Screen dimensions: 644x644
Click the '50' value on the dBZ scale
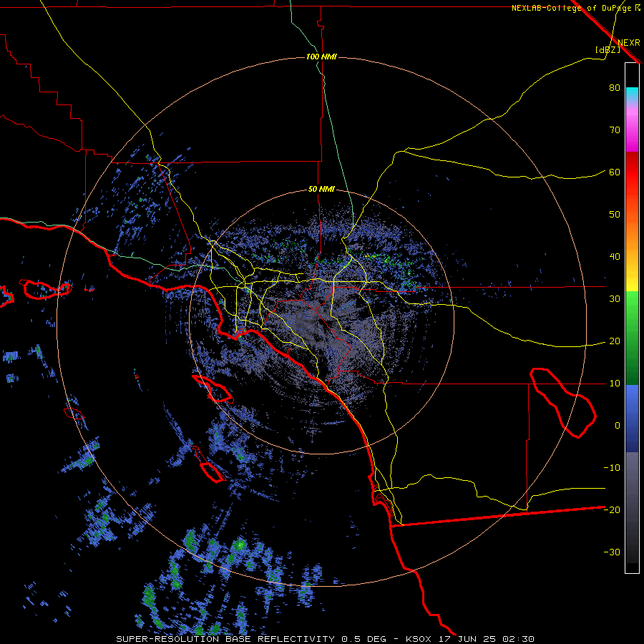(x=615, y=215)
